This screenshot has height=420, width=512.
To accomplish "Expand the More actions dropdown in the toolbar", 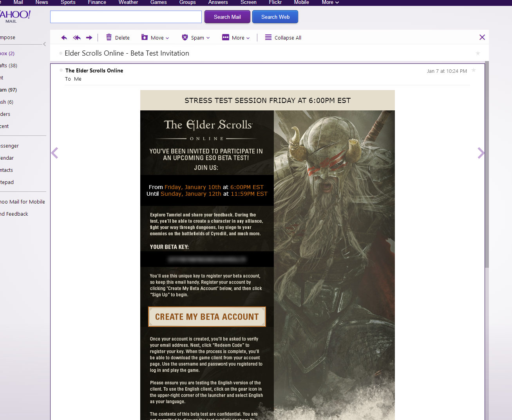I will (x=236, y=38).
